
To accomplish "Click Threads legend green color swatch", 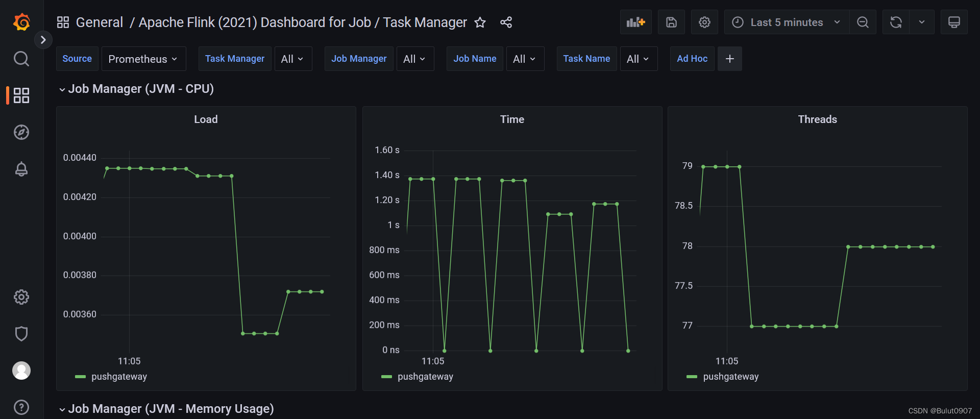I will pyautogui.click(x=692, y=377).
